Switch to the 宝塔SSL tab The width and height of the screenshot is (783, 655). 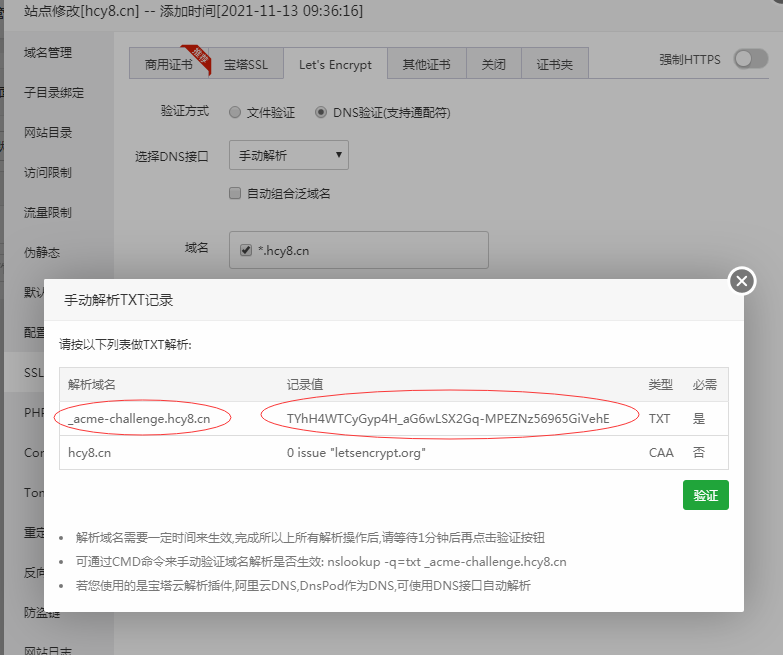(x=246, y=64)
